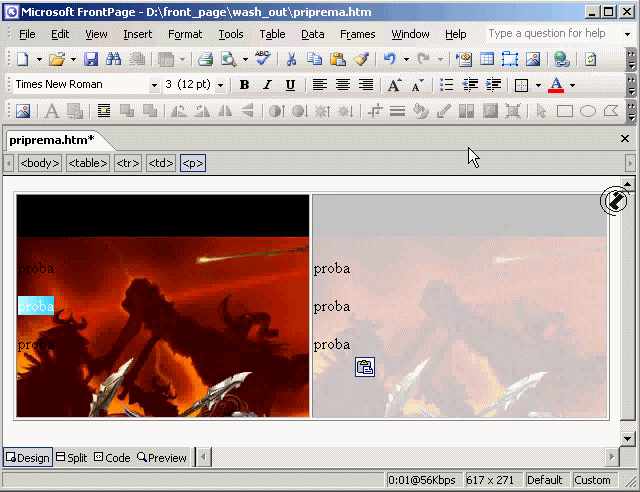Click the Paste Options smart tag icon
640x492 pixels.
point(365,368)
